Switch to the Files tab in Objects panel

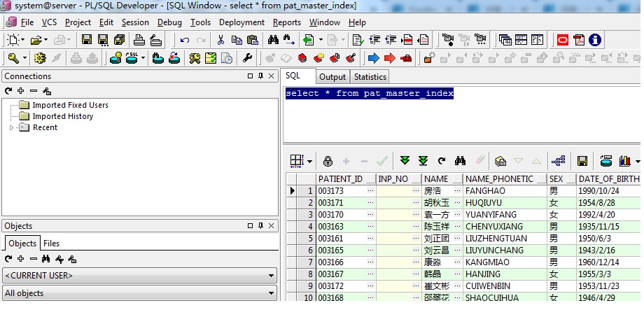pyautogui.click(x=51, y=244)
